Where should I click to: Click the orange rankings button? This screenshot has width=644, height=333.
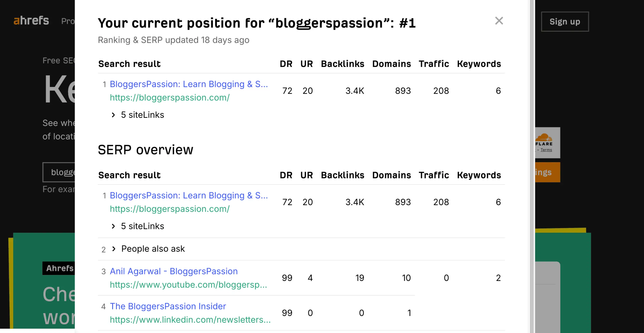tap(547, 172)
